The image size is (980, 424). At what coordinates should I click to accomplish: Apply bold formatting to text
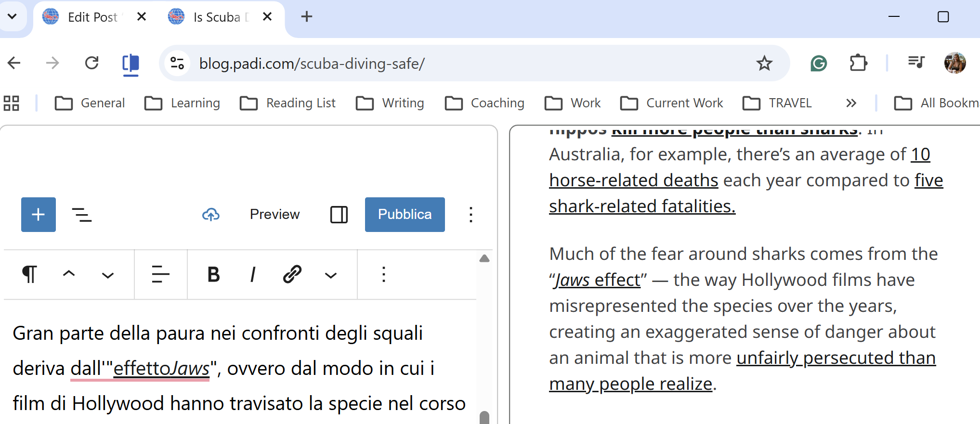(213, 275)
